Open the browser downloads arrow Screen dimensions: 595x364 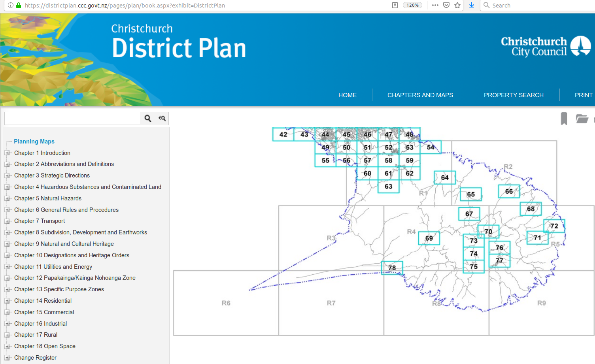pos(472,5)
